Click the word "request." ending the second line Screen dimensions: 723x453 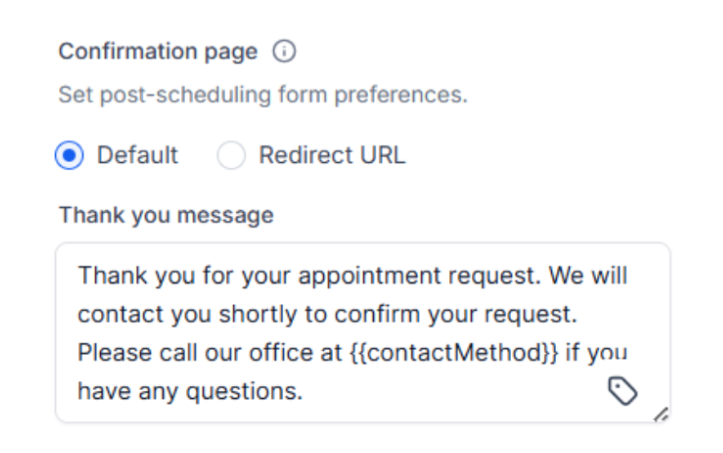[x=540, y=314]
